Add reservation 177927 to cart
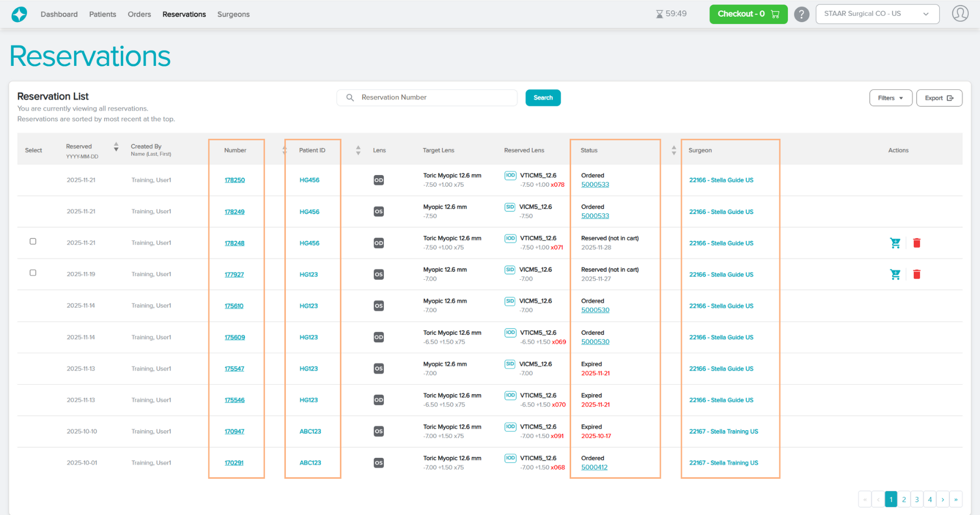The height and width of the screenshot is (515, 980). [x=895, y=275]
